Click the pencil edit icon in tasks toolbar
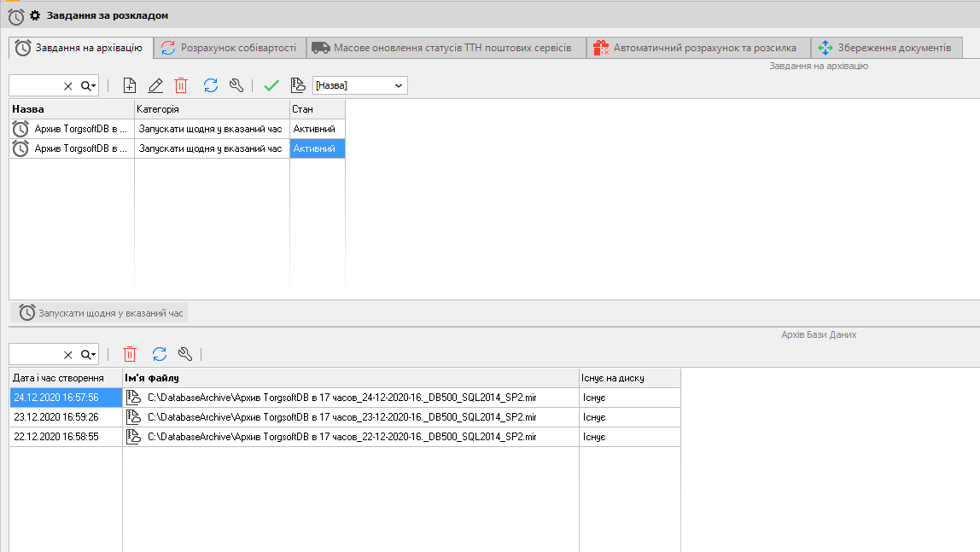The height and width of the screenshot is (552, 980). [155, 85]
